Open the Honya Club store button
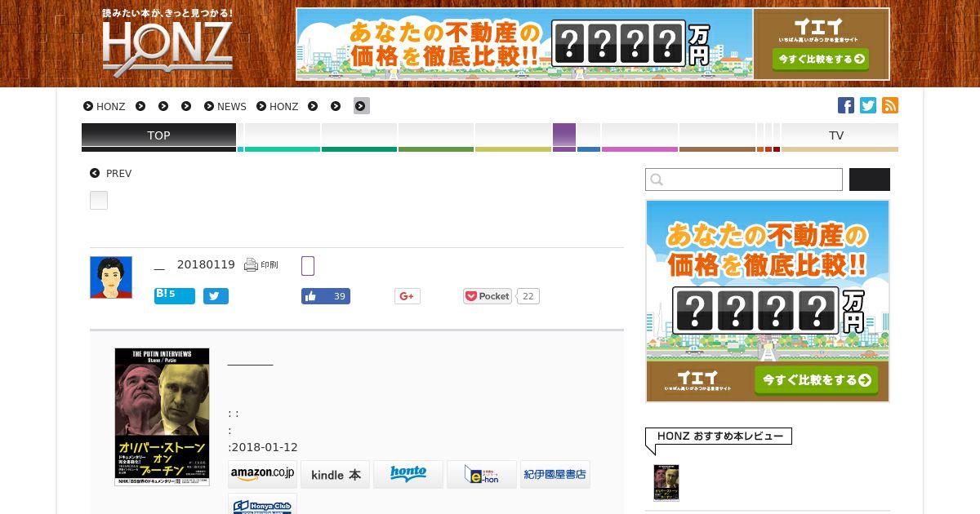The width and height of the screenshot is (980, 514). [262, 504]
